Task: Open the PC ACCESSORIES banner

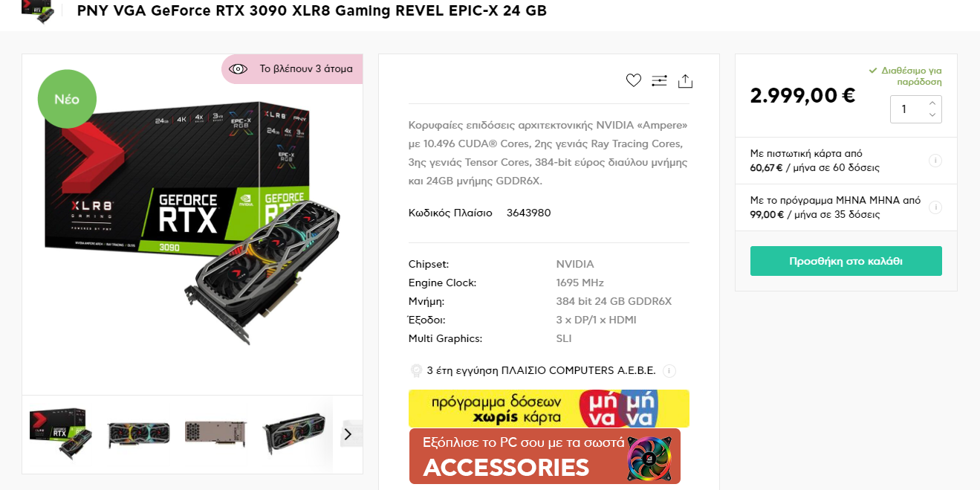Action: coord(545,457)
